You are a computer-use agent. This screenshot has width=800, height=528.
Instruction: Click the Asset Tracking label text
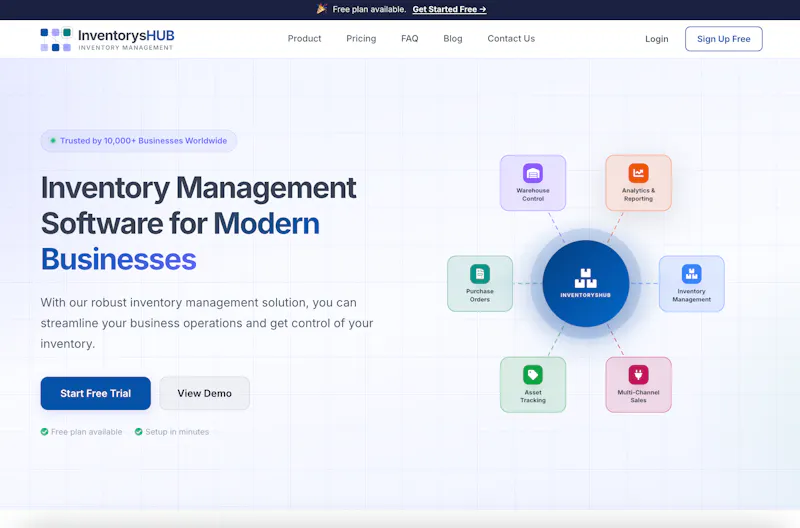coord(533,396)
